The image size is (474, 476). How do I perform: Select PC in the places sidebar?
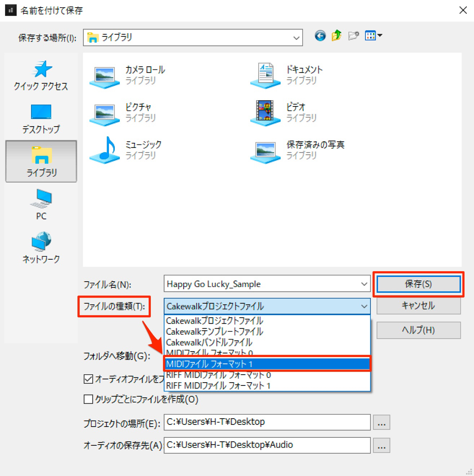(x=41, y=204)
